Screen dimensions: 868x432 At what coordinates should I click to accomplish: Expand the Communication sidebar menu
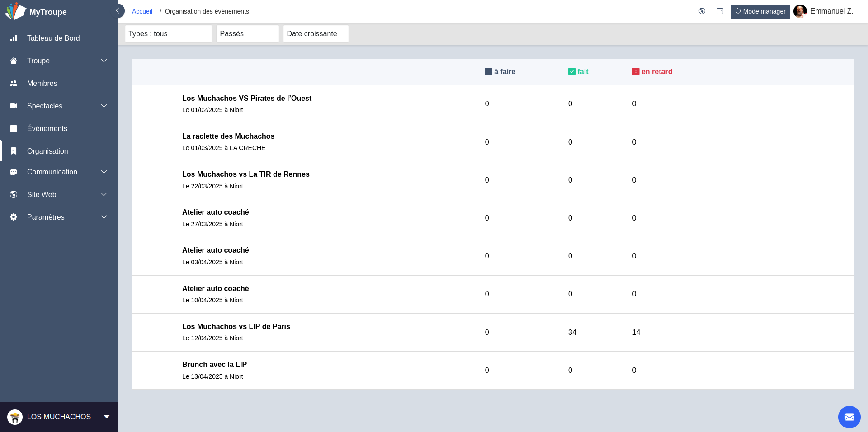[x=59, y=172]
